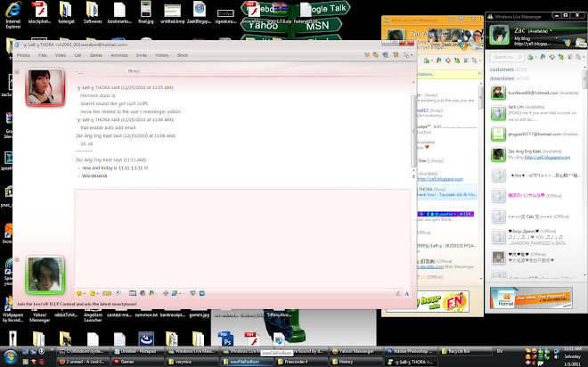Viewport: 588px width, 367px height.
Task: Switch to Firefox '2 unread' taskbar button
Action: point(83,362)
